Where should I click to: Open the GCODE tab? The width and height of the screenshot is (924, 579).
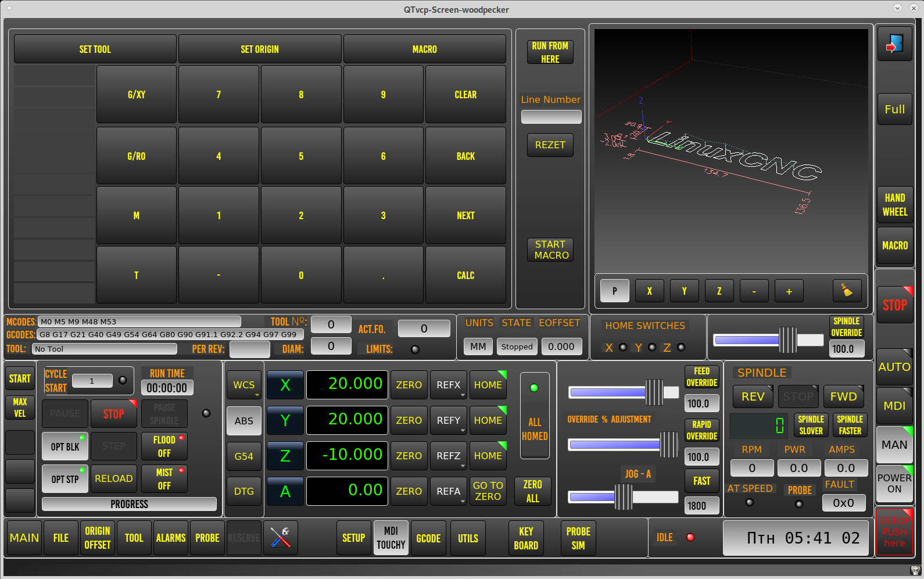(x=428, y=538)
